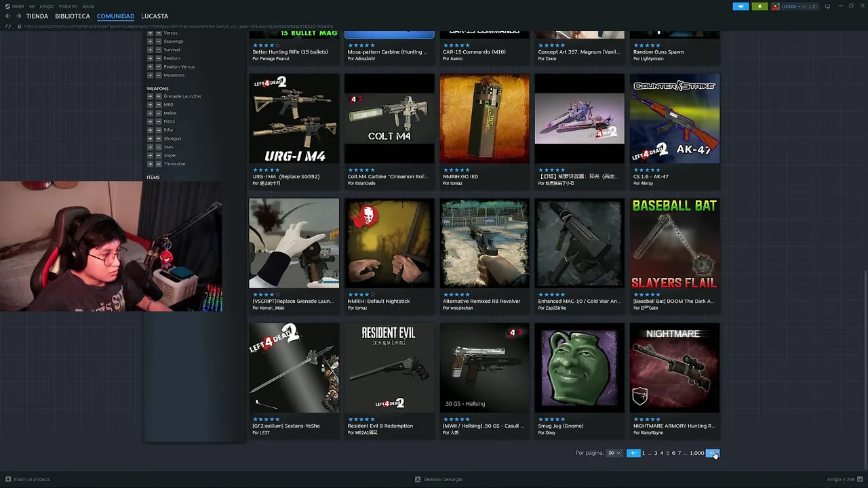Open the NMRiH:GO IED thumbnail

484,119
